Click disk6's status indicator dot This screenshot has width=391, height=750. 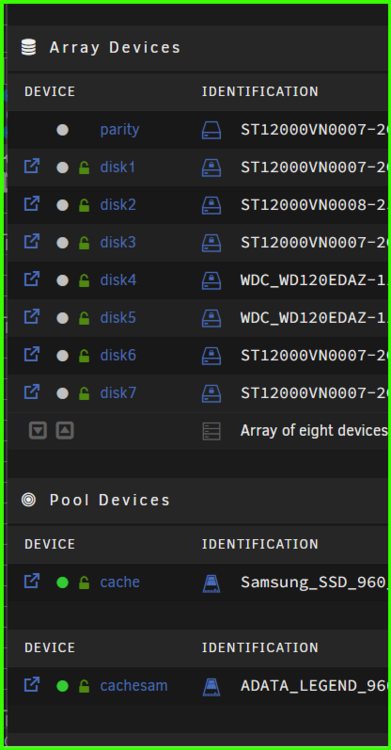pos(62,356)
